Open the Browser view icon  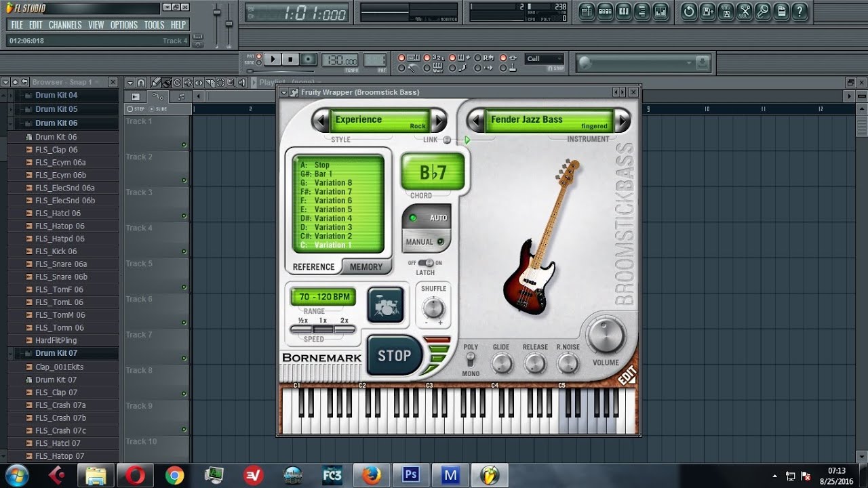[x=642, y=11]
